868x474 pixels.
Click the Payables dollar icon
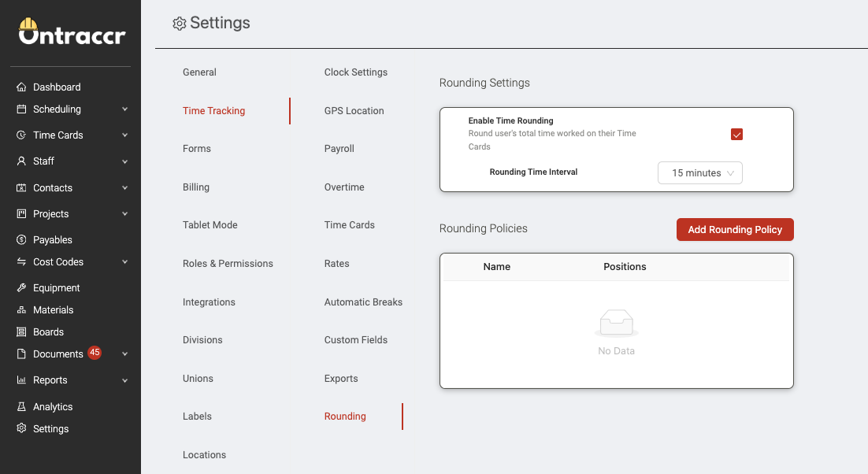coord(21,239)
